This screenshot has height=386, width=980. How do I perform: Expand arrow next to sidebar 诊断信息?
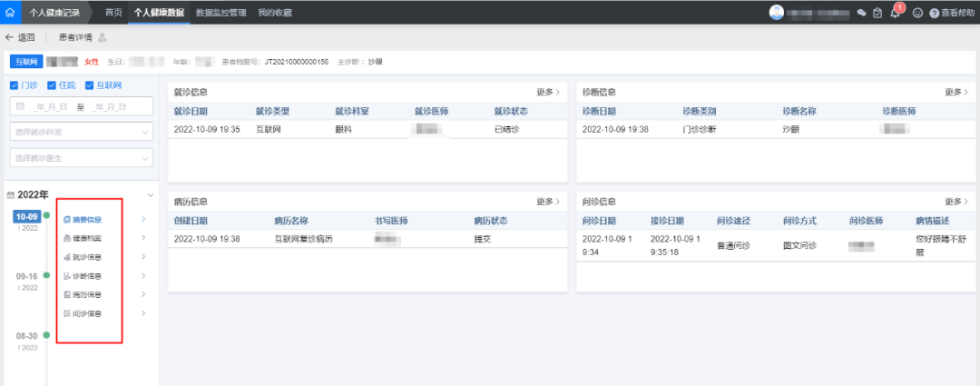pyautogui.click(x=143, y=276)
